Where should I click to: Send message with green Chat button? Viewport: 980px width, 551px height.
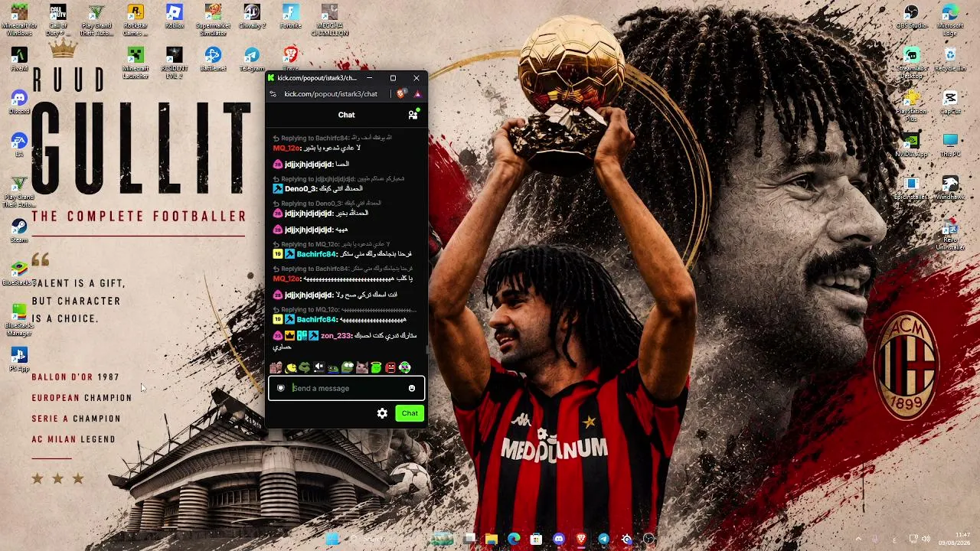(x=410, y=413)
